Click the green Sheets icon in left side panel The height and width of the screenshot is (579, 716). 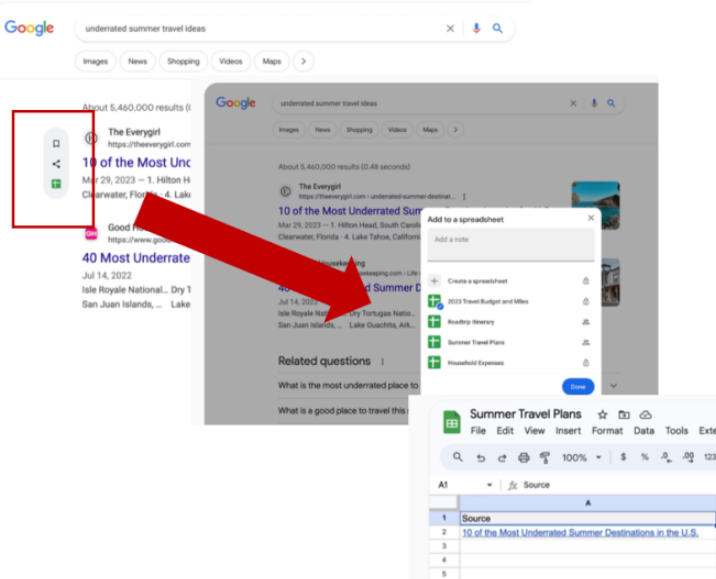pyautogui.click(x=56, y=184)
